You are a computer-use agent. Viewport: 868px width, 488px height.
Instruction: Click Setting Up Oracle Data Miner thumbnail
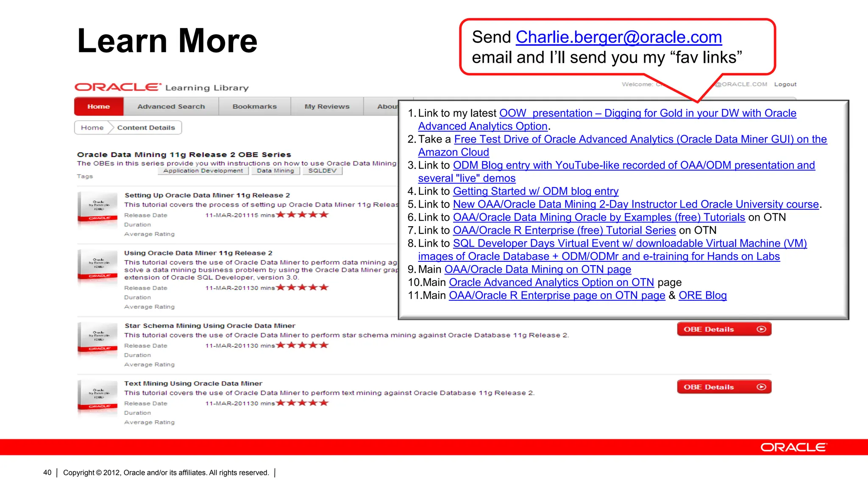[97, 208]
